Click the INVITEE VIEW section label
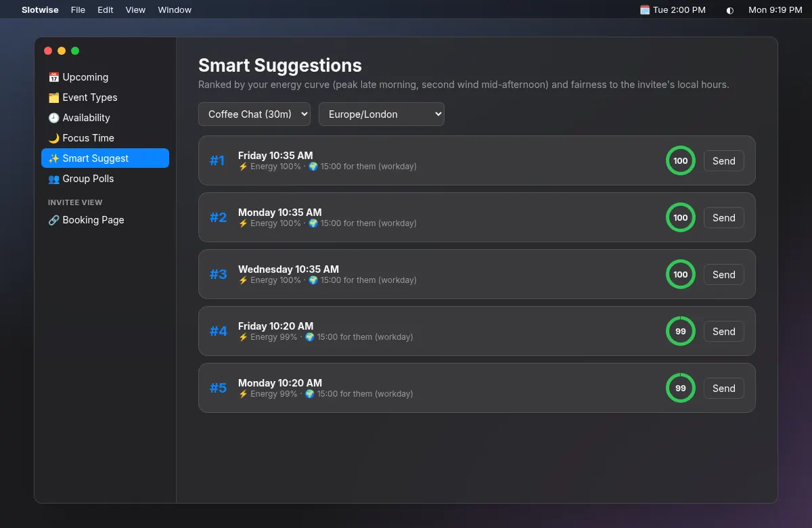The width and height of the screenshot is (812, 528). click(75, 202)
